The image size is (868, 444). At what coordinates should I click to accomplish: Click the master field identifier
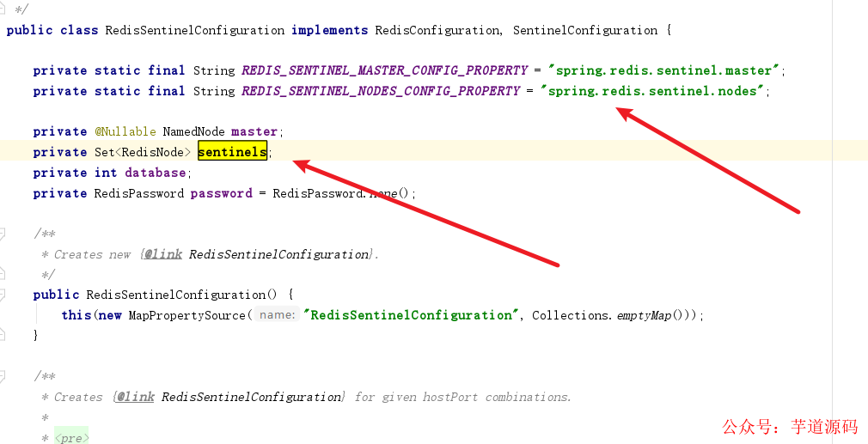click(254, 131)
